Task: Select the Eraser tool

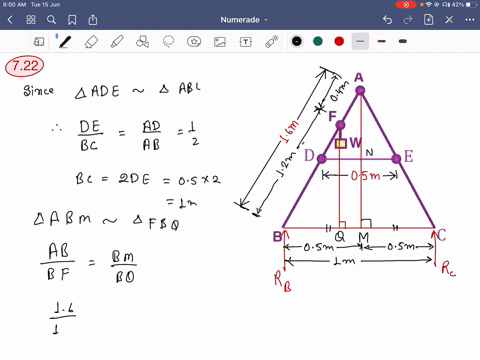Action: [91, 42]
